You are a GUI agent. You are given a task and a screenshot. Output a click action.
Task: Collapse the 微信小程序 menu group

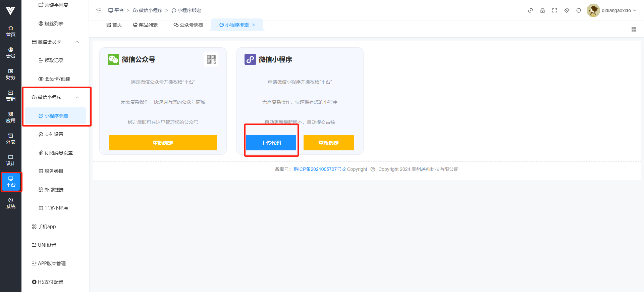click(x=77, y=97)
